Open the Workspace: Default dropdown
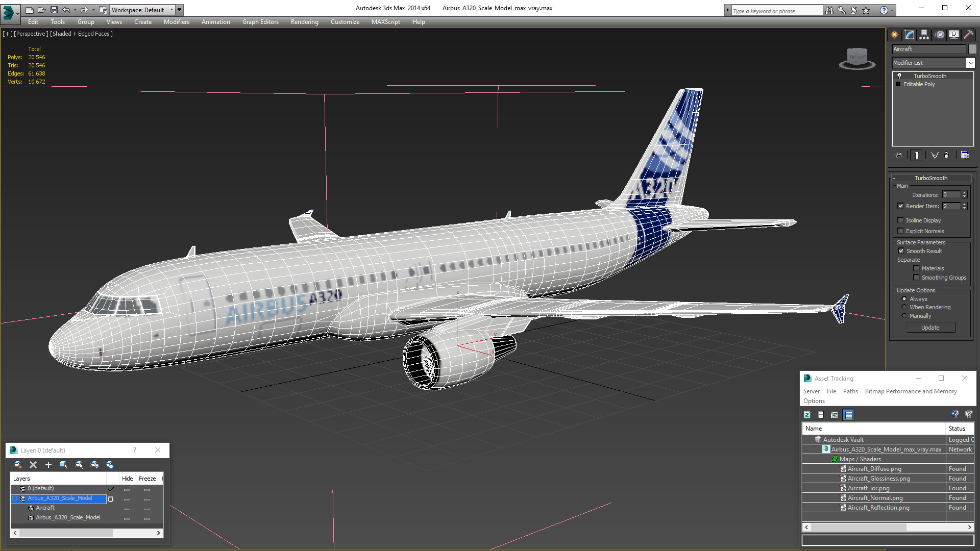Screen dimensions: 980x551 click(x=142, y=10)
